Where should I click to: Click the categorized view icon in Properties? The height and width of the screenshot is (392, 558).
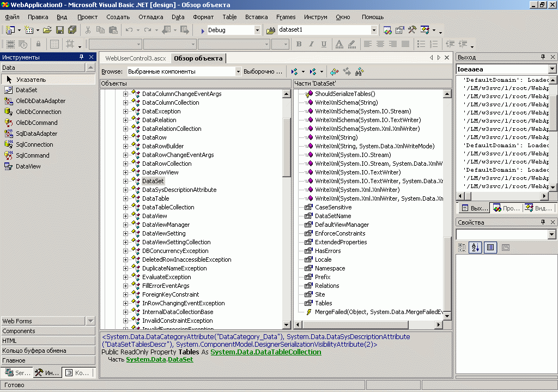click(462, 247)
